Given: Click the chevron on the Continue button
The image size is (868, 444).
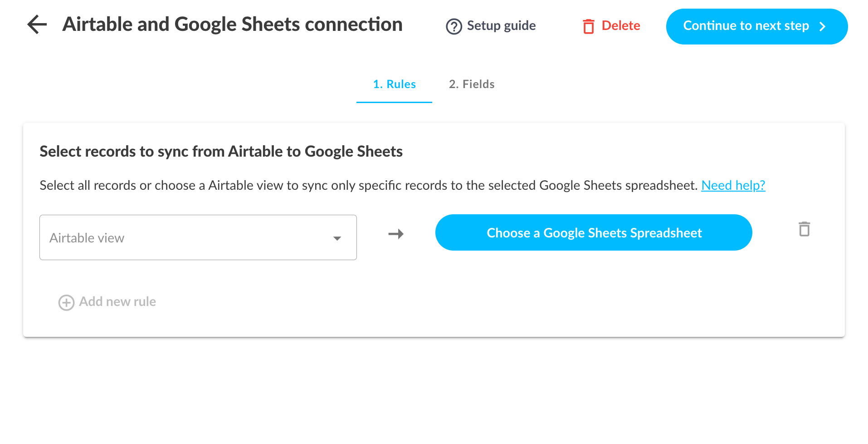Looking at the screenshot, I should click(822, 27).
